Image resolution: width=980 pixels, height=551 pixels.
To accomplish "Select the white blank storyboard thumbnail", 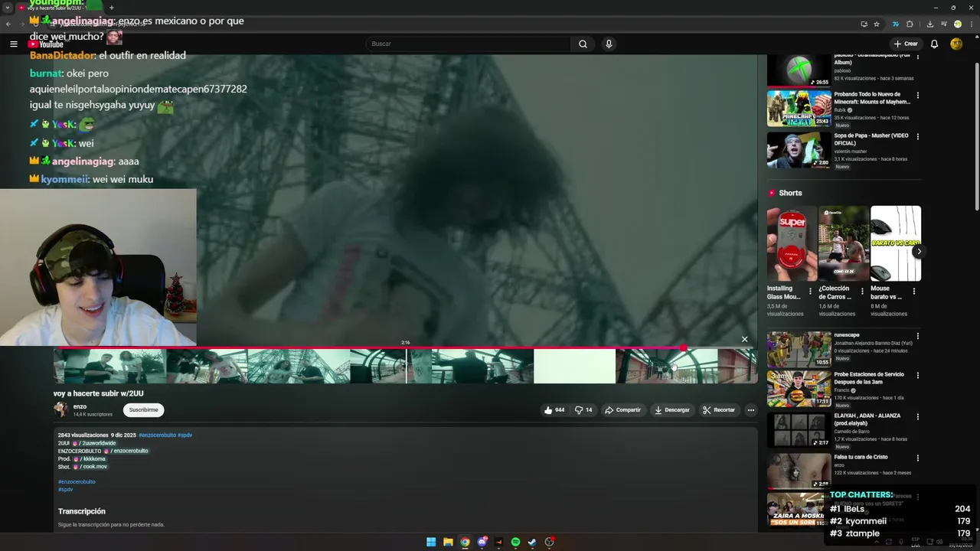I will pos(574,367).
